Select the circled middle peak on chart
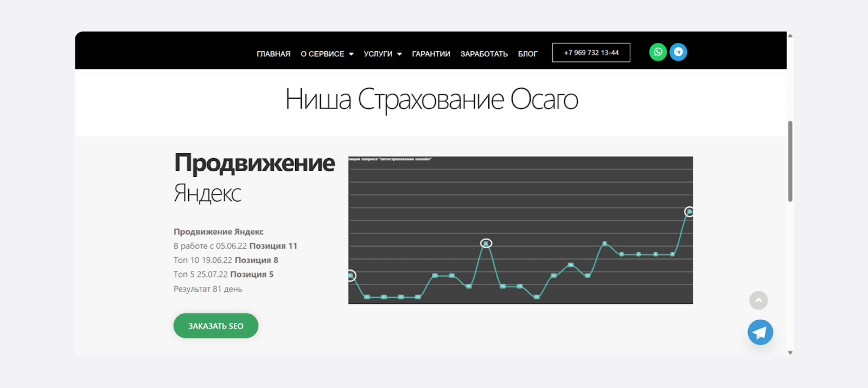The width and height of the screenshot is (868, 388). (x=486, y=243)
